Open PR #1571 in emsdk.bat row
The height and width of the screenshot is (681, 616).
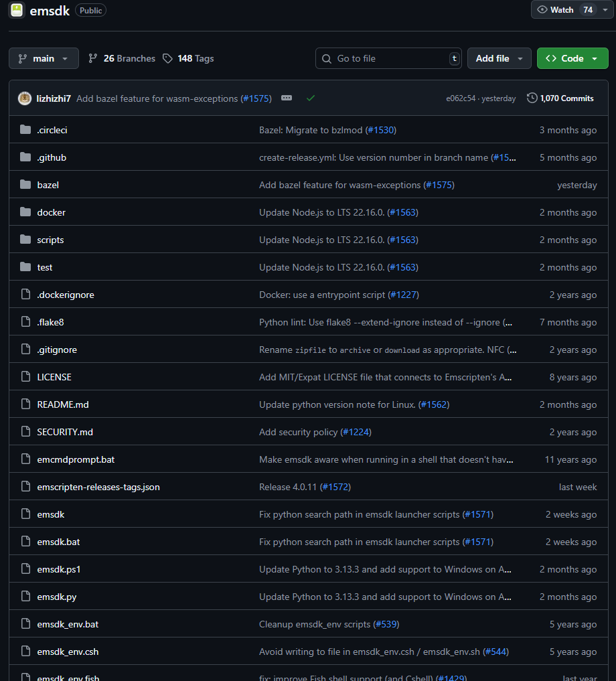(x=478, y=542)
